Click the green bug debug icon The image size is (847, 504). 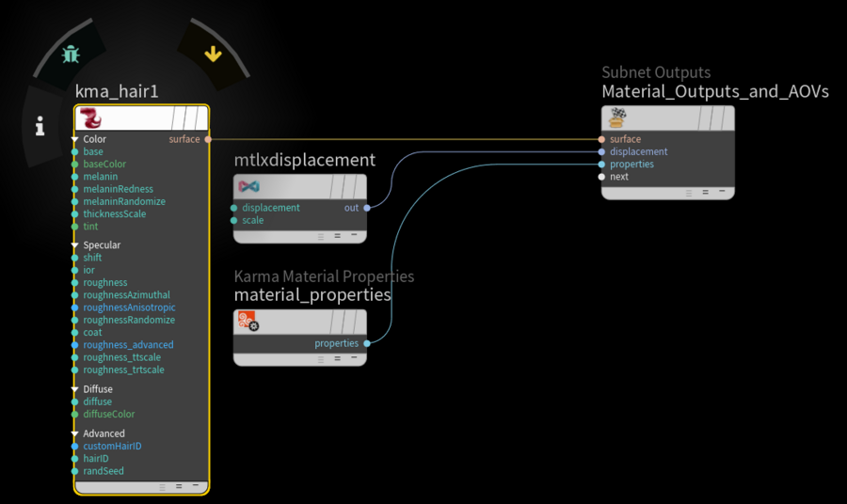[71, 54]
